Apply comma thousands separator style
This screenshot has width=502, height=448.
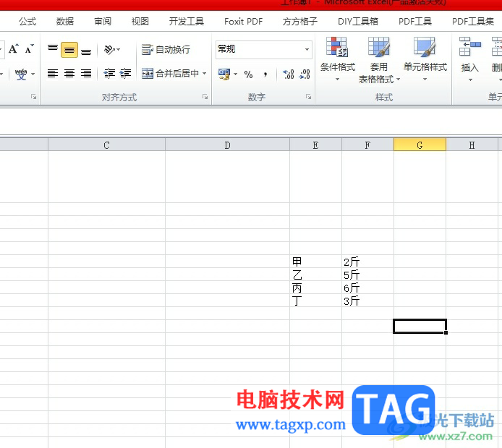pyautogui.click(x=265, y=74)
